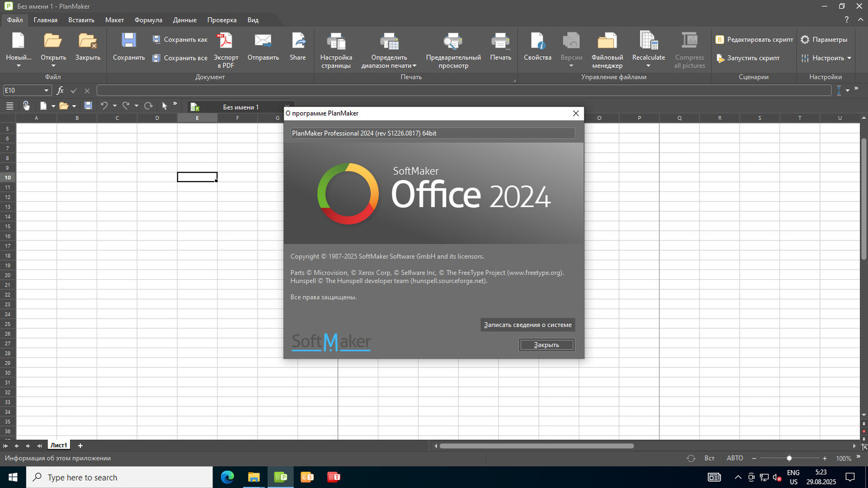Open PlanMaker from the Windows taskbar

click(x=281, y=477)
